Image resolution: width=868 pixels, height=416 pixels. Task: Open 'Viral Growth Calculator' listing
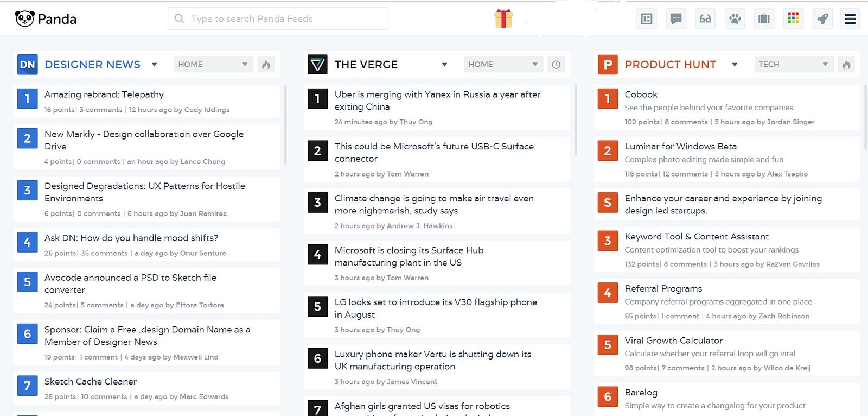click(x=674, y=341)
